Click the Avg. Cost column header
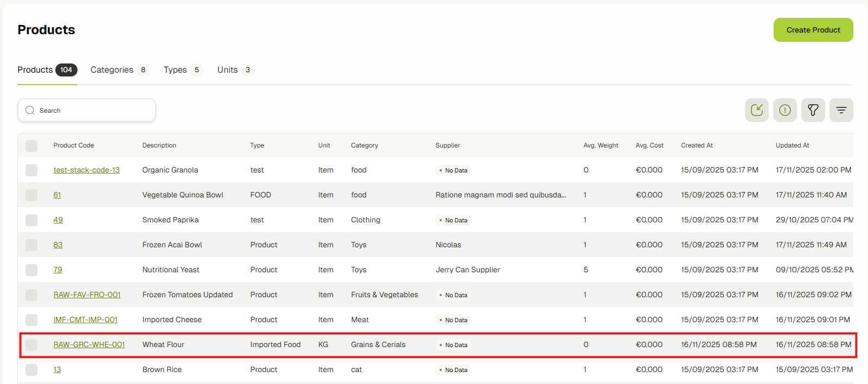 point(649,145)
